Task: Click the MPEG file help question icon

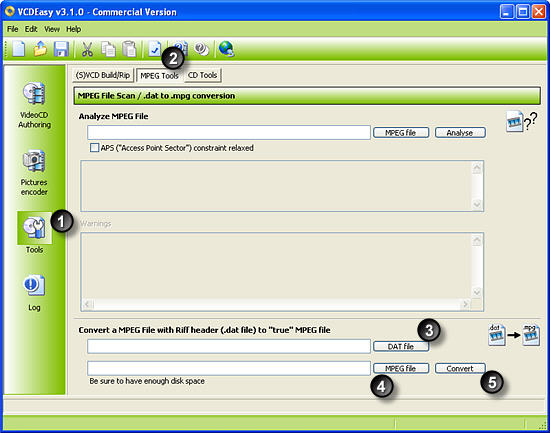Action: (x=521, y=121)
